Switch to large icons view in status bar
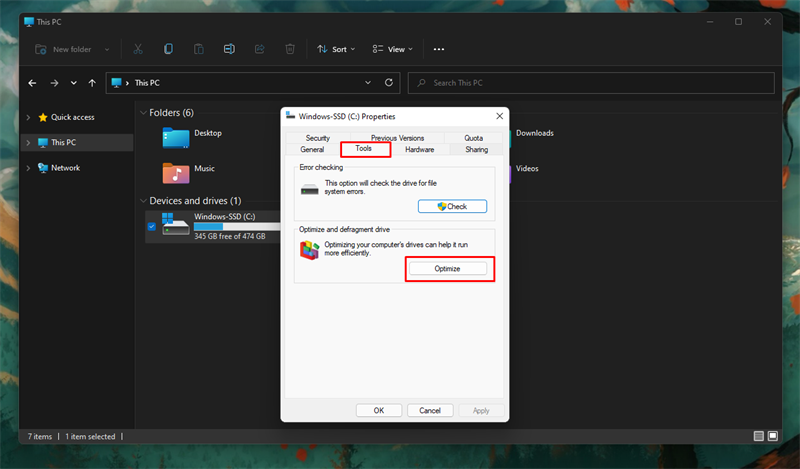The width and height of the screenshot is (800, 469). tap(773, 436)
